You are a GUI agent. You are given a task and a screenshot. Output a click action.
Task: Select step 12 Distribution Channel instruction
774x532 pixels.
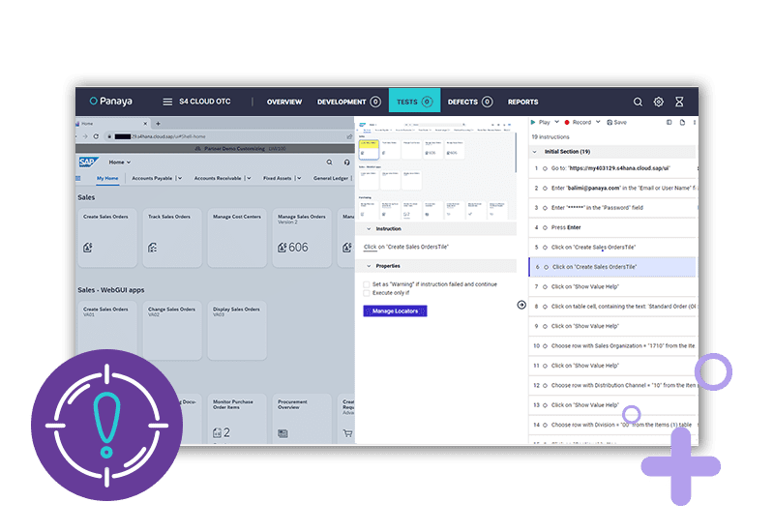(612, 385)
